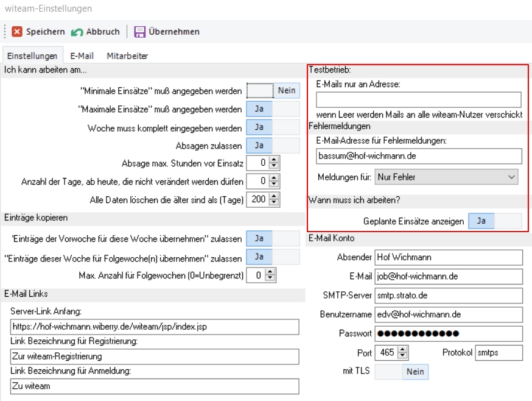The width and height of the screenshot is (532, 401).
Task: Increase days for deleting old data
Action: (273, 196)
